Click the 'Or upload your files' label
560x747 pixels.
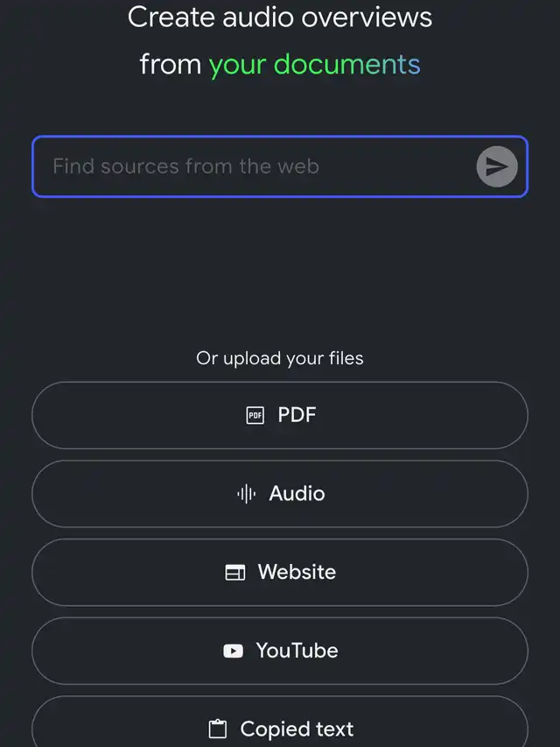click(280, 358)
